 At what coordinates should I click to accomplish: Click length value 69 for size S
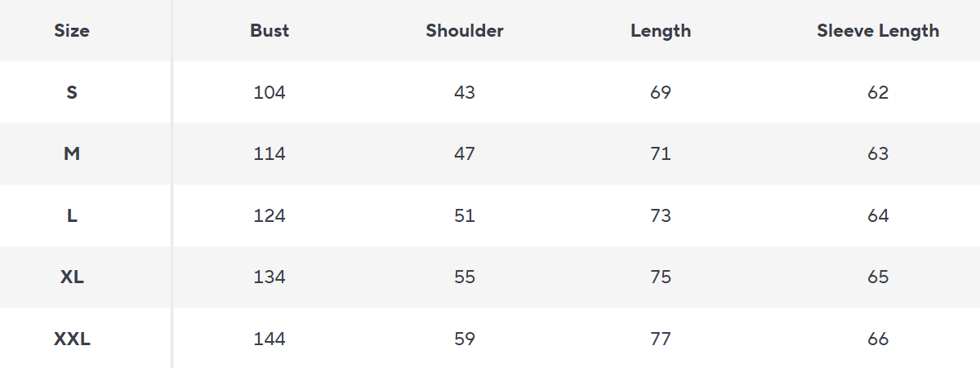click(x=661, y=92)
